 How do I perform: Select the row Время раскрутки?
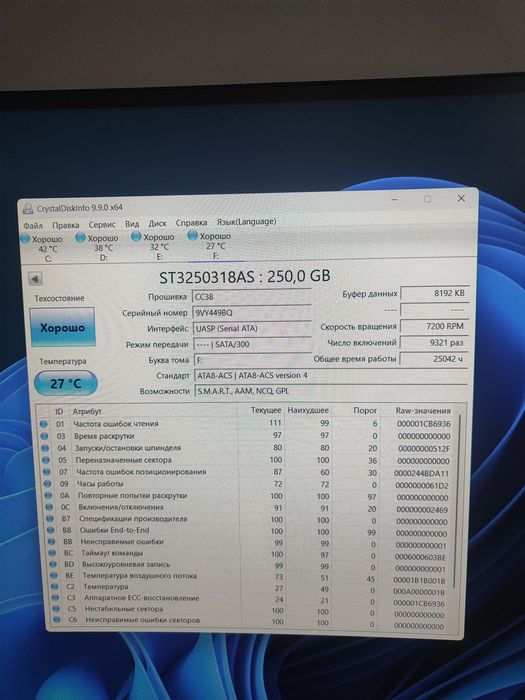pos(246,436)
